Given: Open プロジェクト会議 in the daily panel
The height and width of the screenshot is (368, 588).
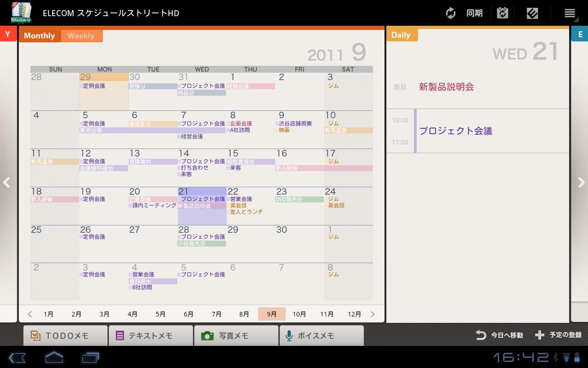Looking at the screenshot, I should click(x=456, y=131).
